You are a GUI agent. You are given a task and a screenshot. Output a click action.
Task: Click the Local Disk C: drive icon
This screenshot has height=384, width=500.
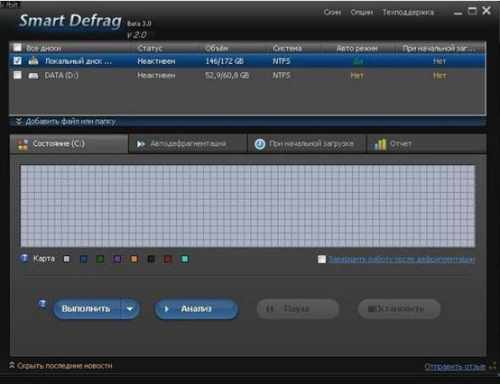(33, 61)
